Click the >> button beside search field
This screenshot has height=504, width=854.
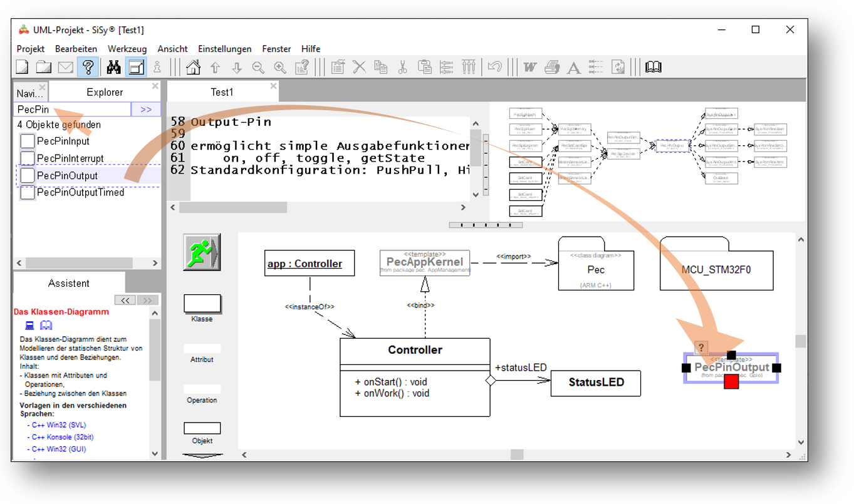146,110
